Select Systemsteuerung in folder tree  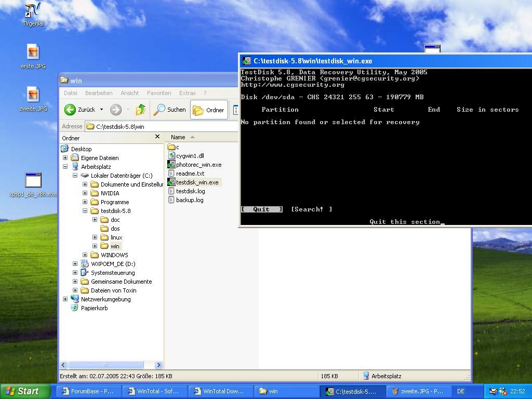pos(108,272)
